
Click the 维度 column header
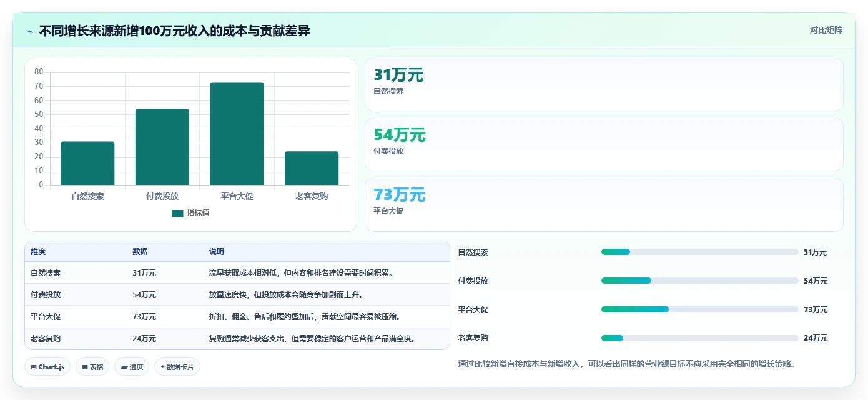(38, 252)
